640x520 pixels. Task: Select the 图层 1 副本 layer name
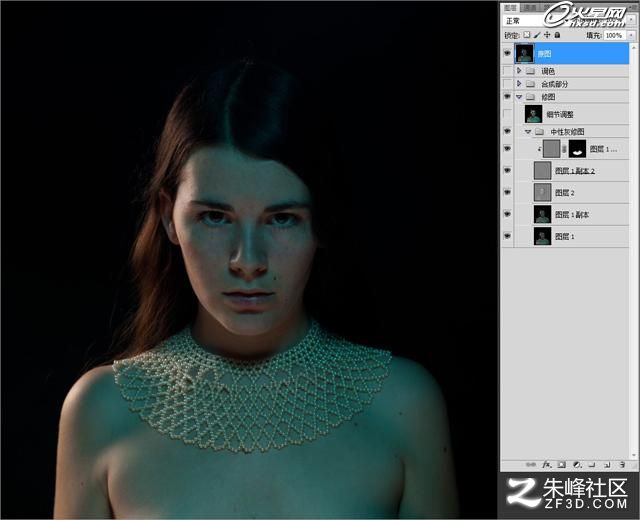coord(572,214)
